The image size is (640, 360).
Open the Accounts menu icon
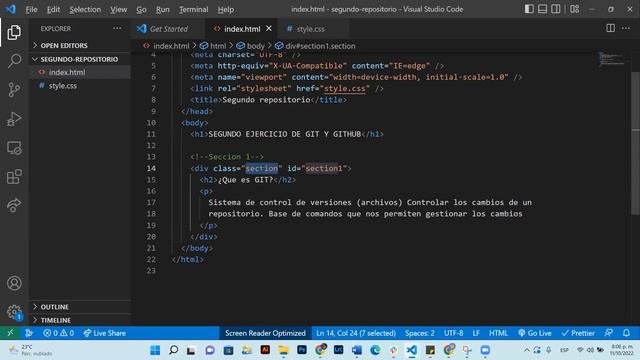14,283
